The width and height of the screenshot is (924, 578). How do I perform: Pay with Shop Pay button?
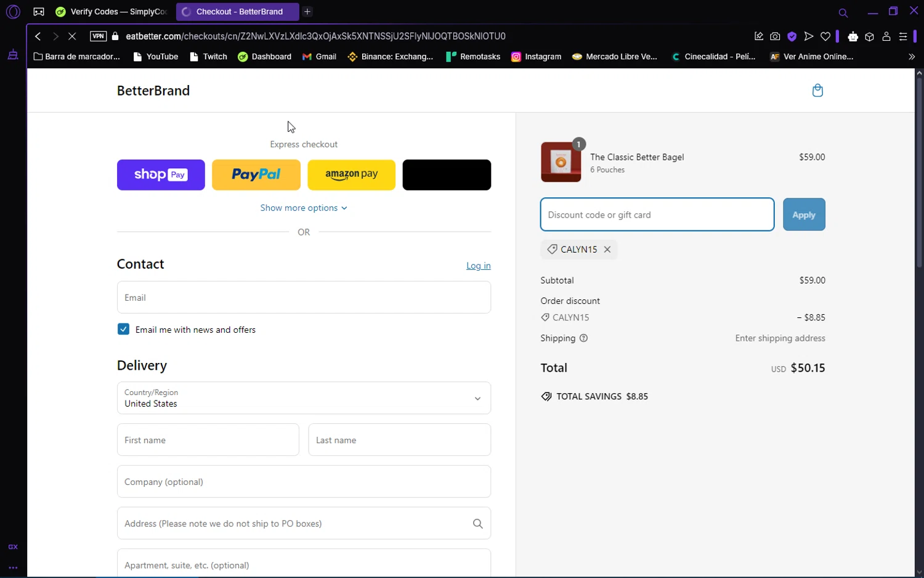tap(161, 175)
